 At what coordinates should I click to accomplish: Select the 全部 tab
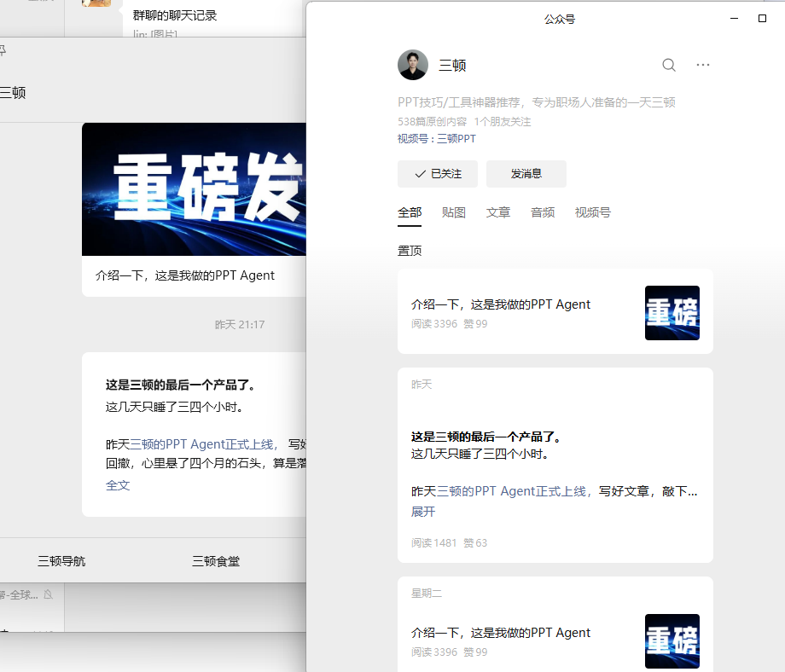tap(410, 212)
